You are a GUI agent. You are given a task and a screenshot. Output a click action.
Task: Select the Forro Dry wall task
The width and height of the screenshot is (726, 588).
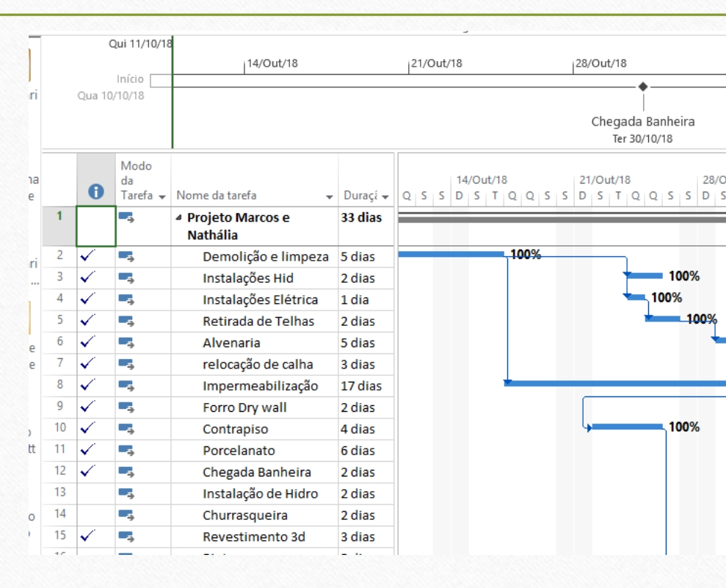244,407
